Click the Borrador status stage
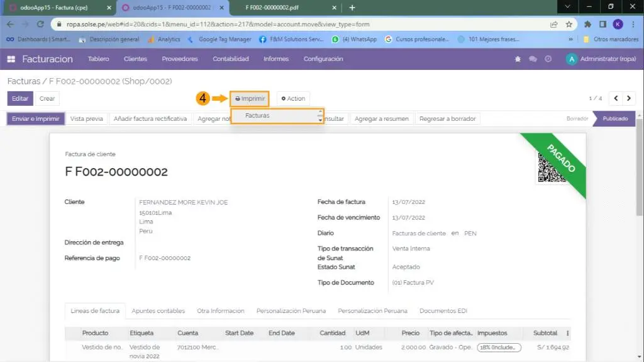 pyautogui.click(x=577, y=118)
